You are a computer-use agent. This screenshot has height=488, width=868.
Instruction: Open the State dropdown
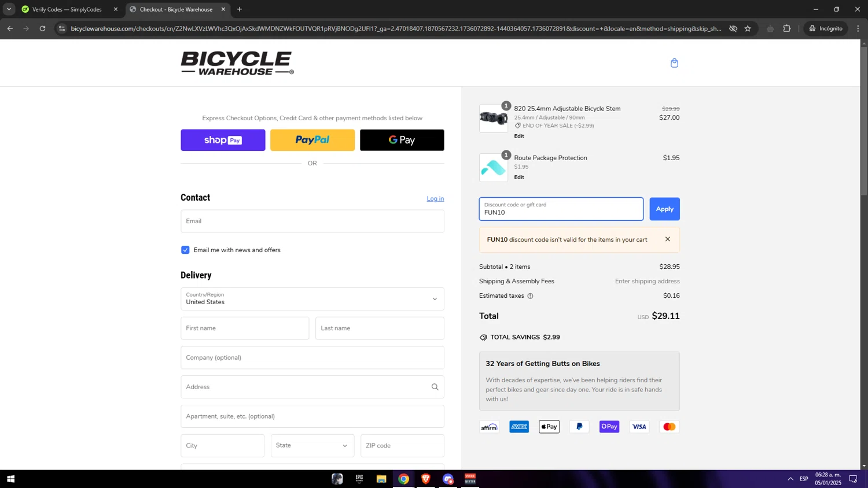tap(312, 446)
